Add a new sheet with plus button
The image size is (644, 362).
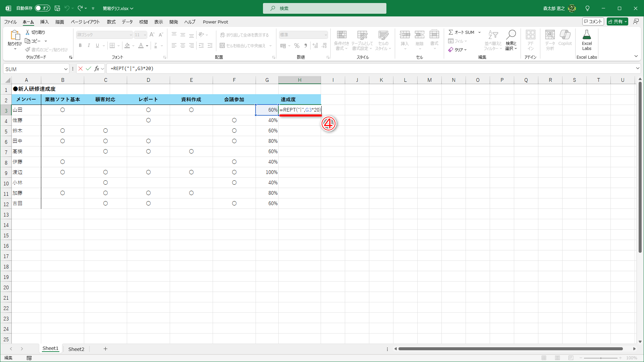[105, 349]
